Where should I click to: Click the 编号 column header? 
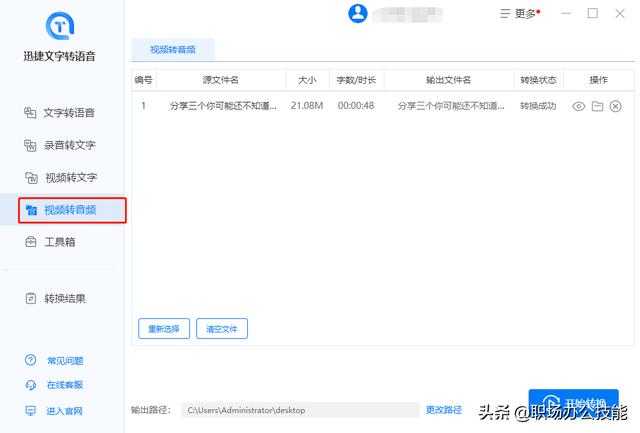[x=144, y=80]
